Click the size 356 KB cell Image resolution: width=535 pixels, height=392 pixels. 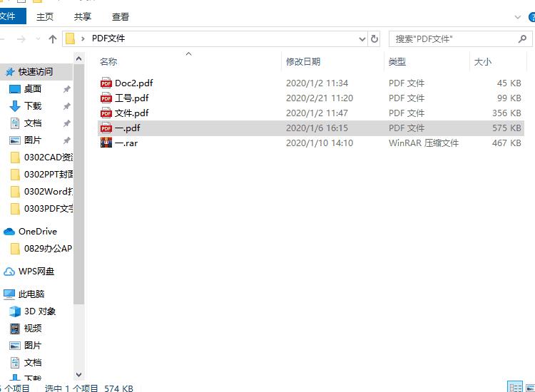[506, 113]
